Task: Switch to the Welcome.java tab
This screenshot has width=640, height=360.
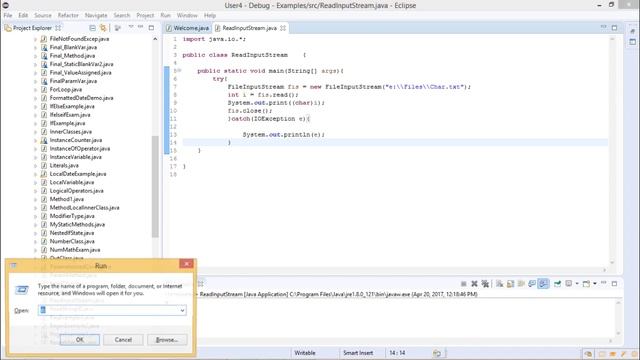Action: coord(187,28)
